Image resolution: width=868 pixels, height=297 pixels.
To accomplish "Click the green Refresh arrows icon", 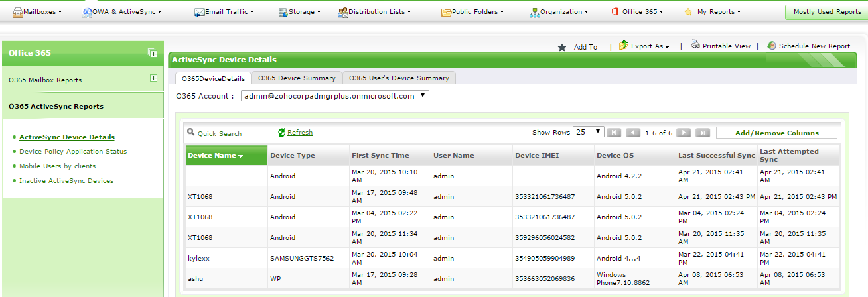I will pos(281,133).
